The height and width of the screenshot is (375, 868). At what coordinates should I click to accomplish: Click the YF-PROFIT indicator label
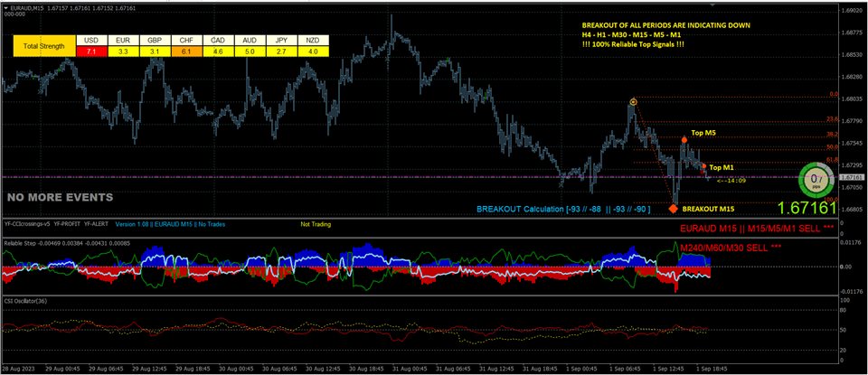point(68,225)
